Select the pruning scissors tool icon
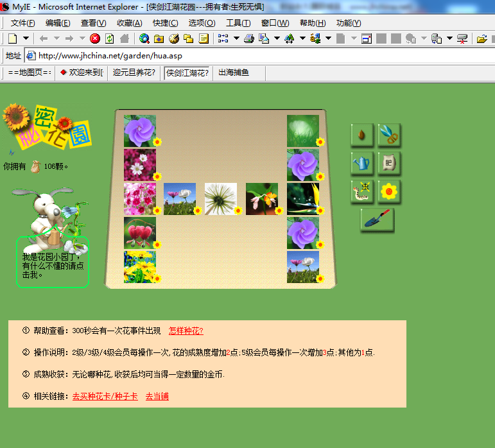Image resolution: width=495 pixels, height=448 pixels. [x=389, y=135]
